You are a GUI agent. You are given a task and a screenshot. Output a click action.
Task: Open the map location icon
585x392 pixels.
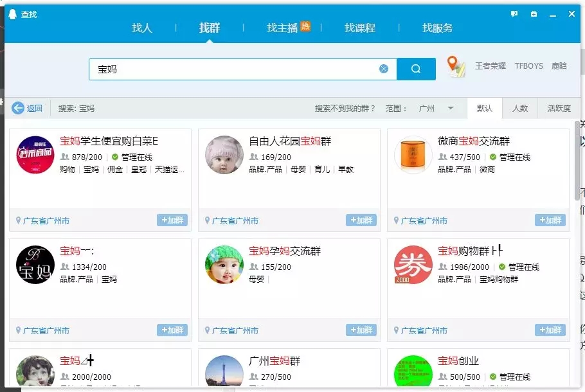[456, 66]
